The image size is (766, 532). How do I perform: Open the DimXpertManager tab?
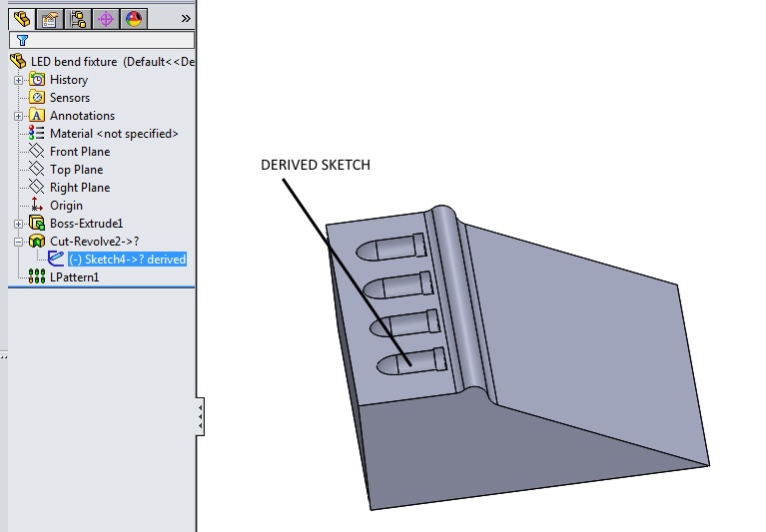point(106,20)
